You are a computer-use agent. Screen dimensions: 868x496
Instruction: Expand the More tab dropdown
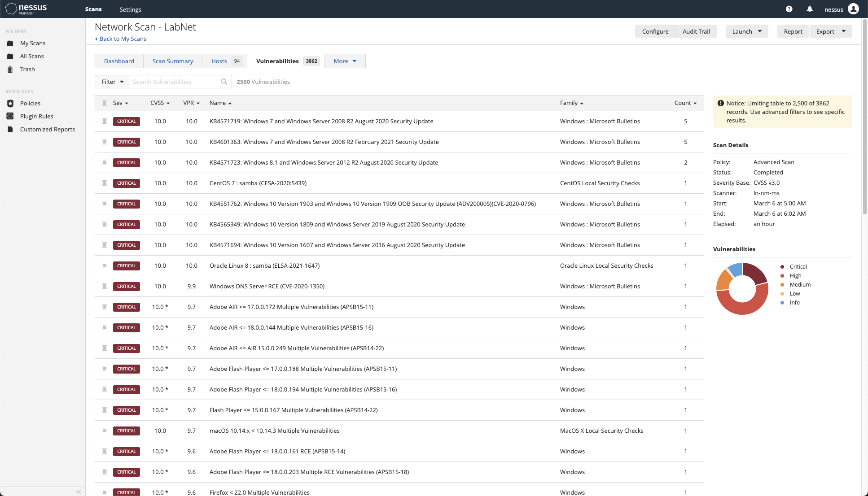pyautogui.click(x=345, y=61)
